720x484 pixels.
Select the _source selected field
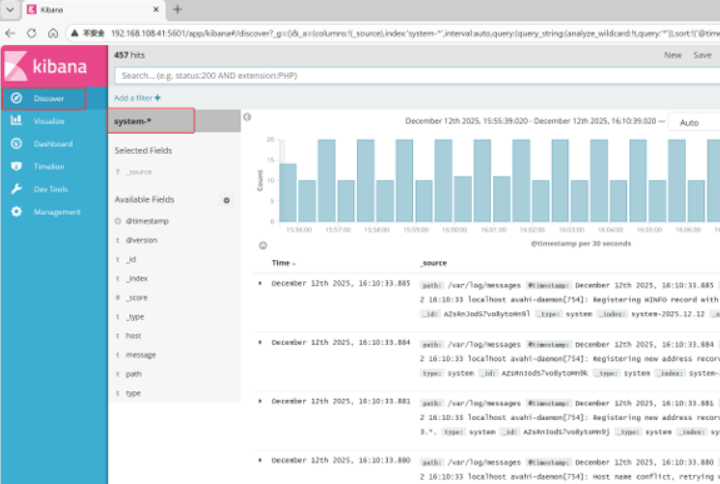coord(139,172)
